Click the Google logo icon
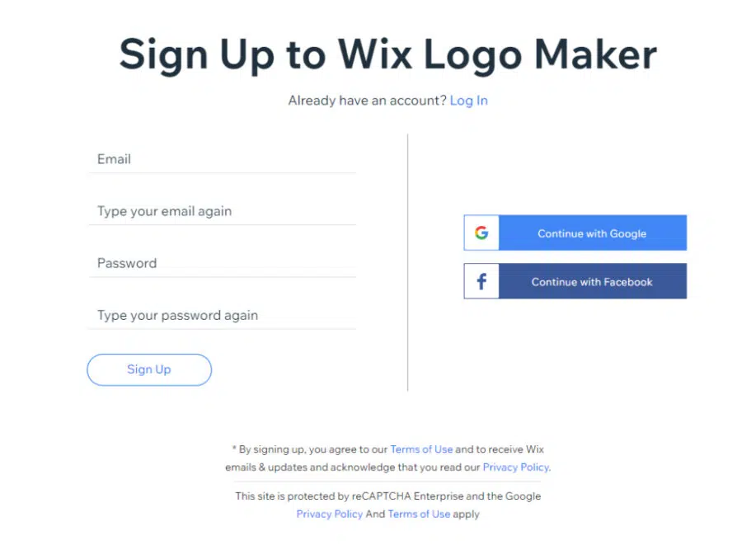The image size is (756, 545). pos(481,233)
